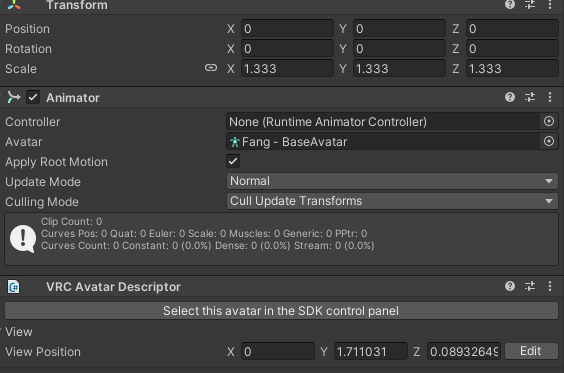Click the Animator component icon
564x373 pixels.
(14, 97)
